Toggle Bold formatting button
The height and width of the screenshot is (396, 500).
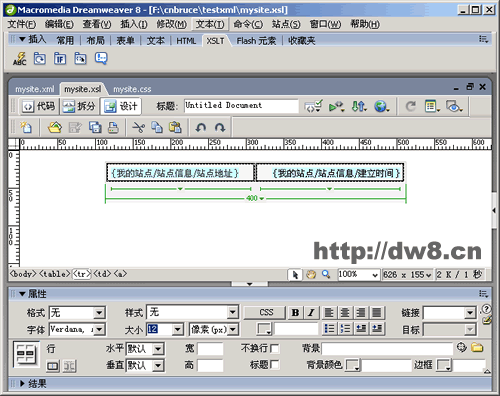click(295, 313)
